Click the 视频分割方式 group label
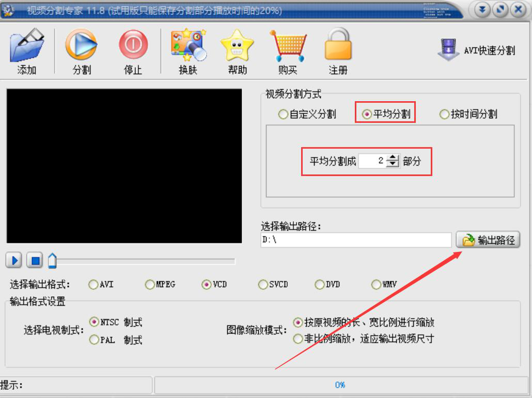 tap(293, 94)
